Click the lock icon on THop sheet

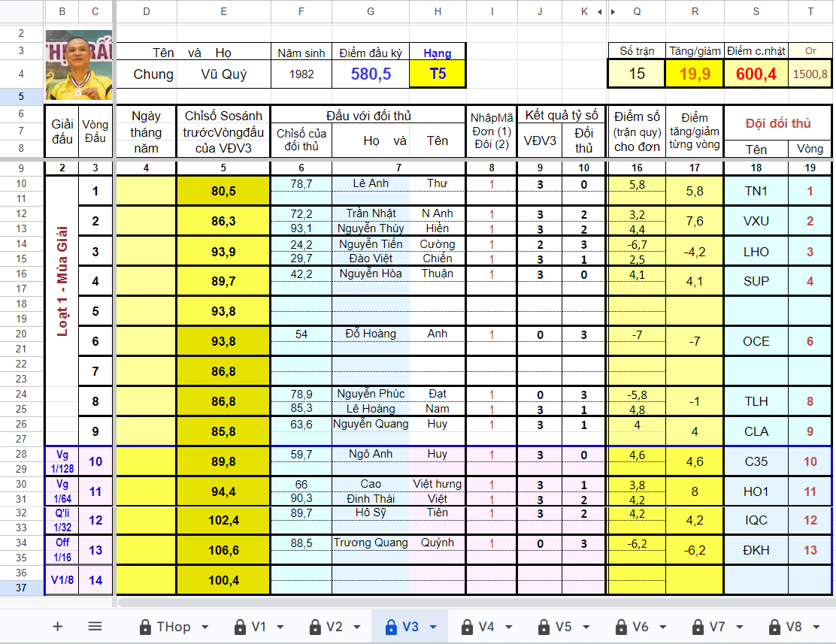point(145,627)
